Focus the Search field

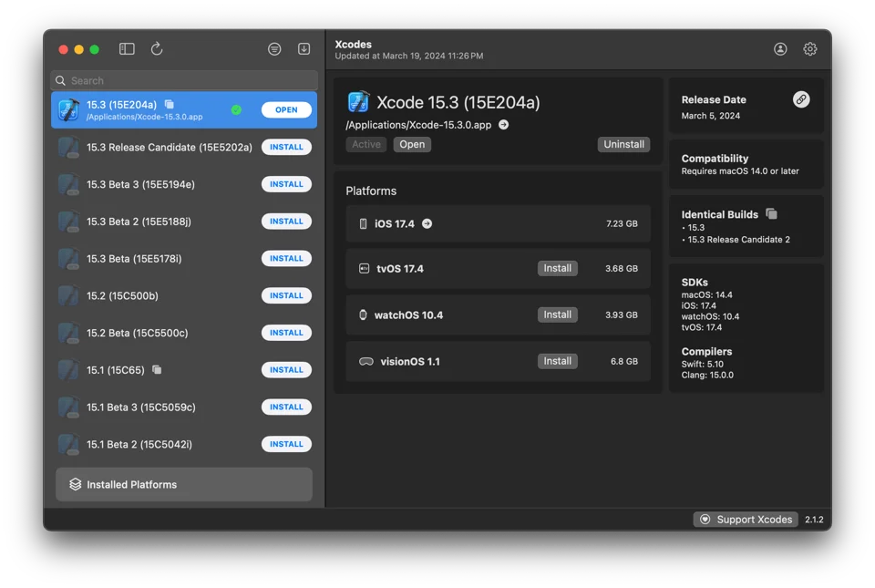[x=184, y=80]
